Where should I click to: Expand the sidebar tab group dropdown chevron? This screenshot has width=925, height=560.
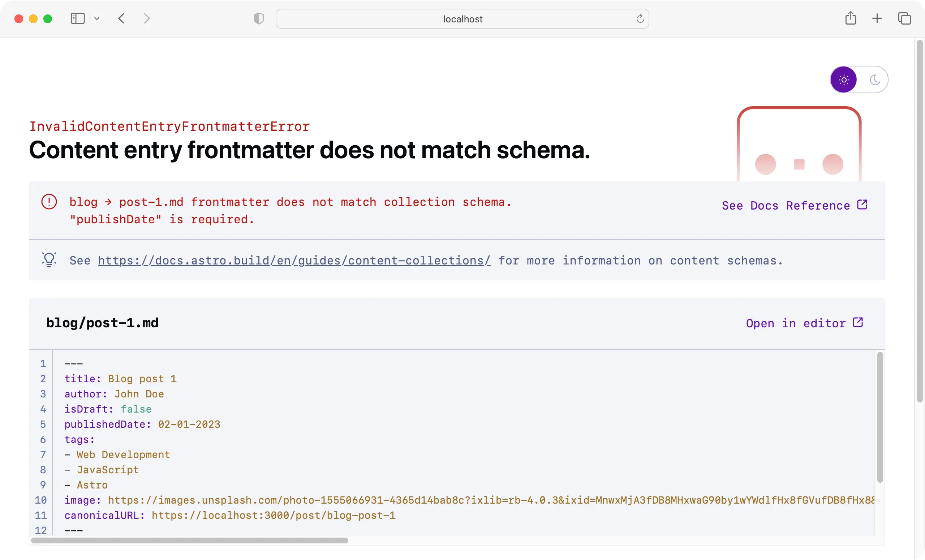(97, 18)
